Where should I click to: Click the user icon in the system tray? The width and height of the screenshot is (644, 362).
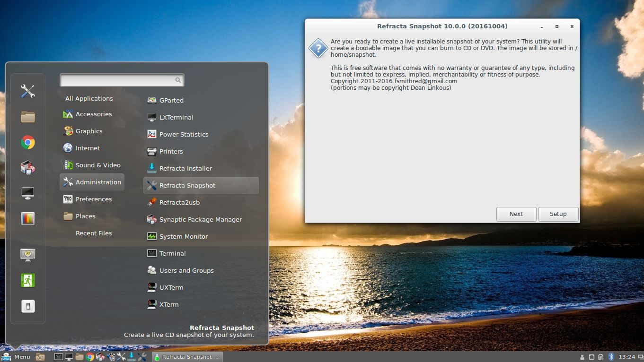[x=582, y=357]
